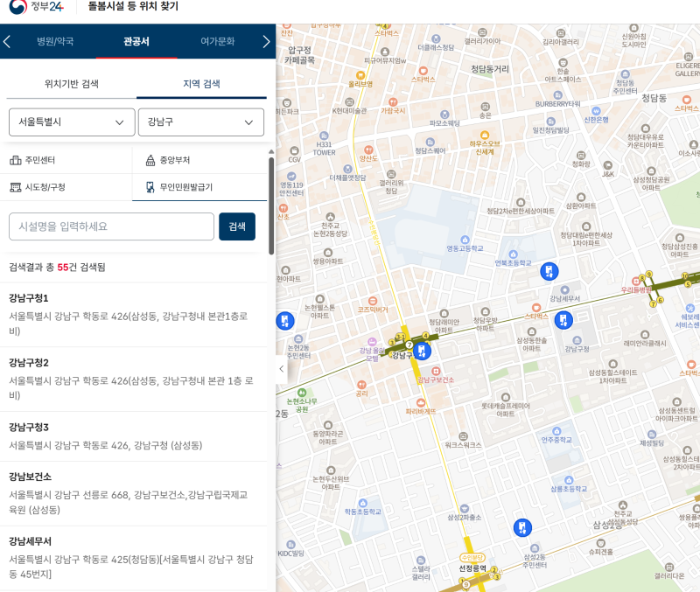Click the 신한은행 map icon
The width and height of the screenshot is (700, 592).
596,111
